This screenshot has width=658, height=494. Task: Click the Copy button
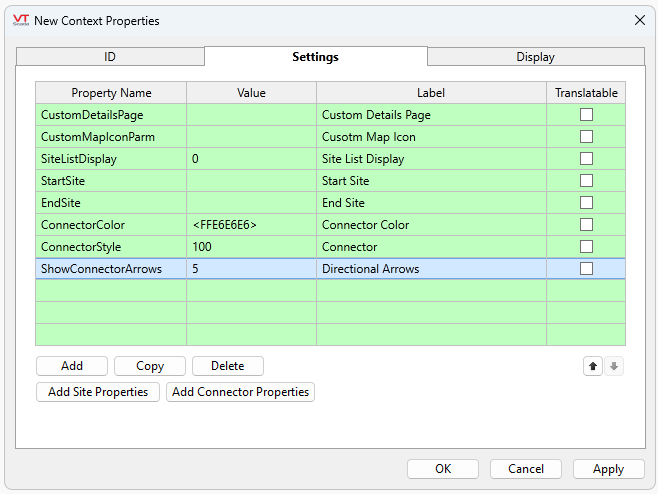click(x=150, y=366)
